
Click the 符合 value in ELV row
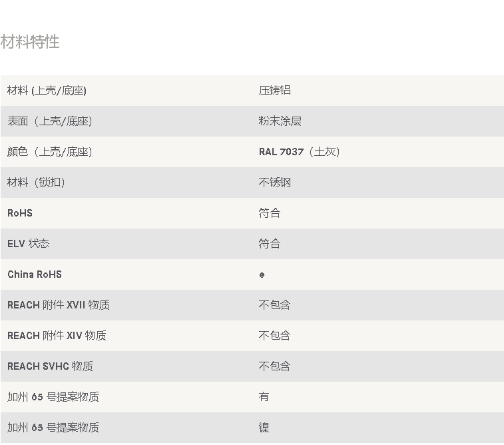tap(270, 244)
